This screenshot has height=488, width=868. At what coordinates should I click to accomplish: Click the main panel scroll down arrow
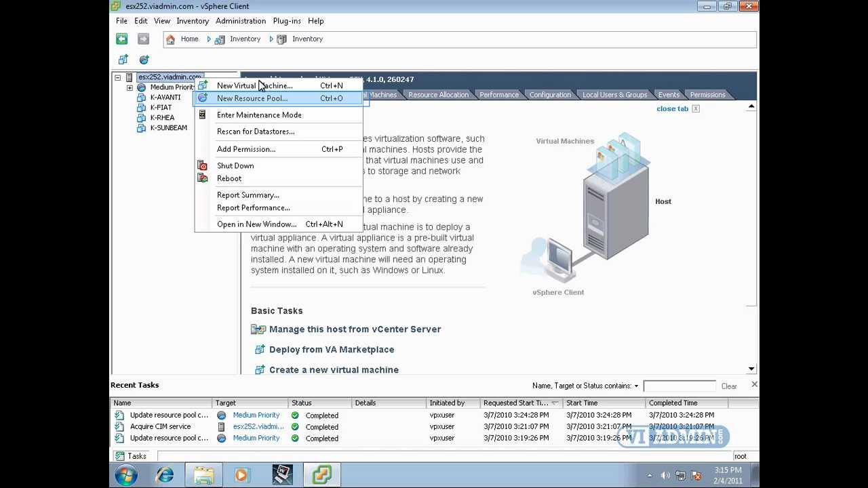click(751, 369)
